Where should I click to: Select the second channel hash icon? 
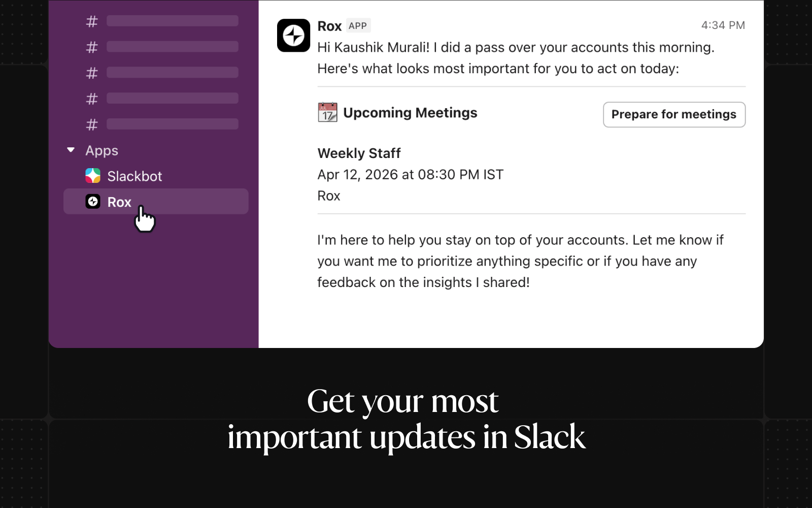point(92,47)
